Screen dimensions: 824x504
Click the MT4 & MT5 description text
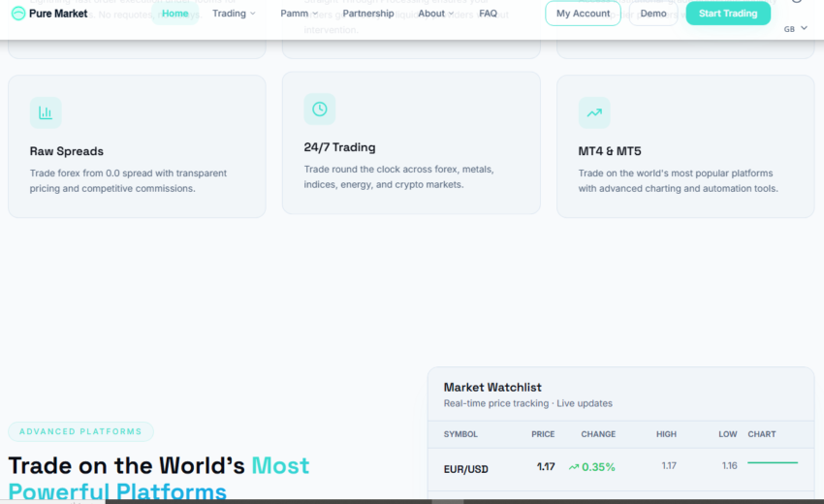(x=678, y=181)
